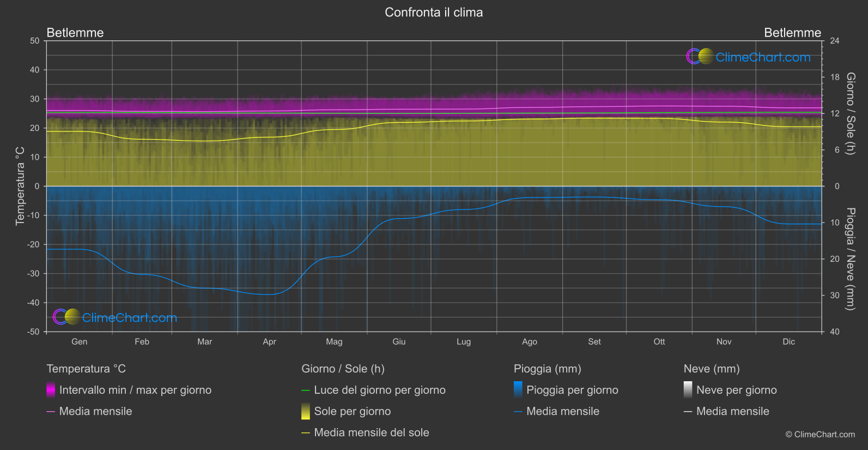This screenshot has width=868, height=450.
Task: Select legend entry 'Pioggia per giorno'
Action: tap(572, 390)
